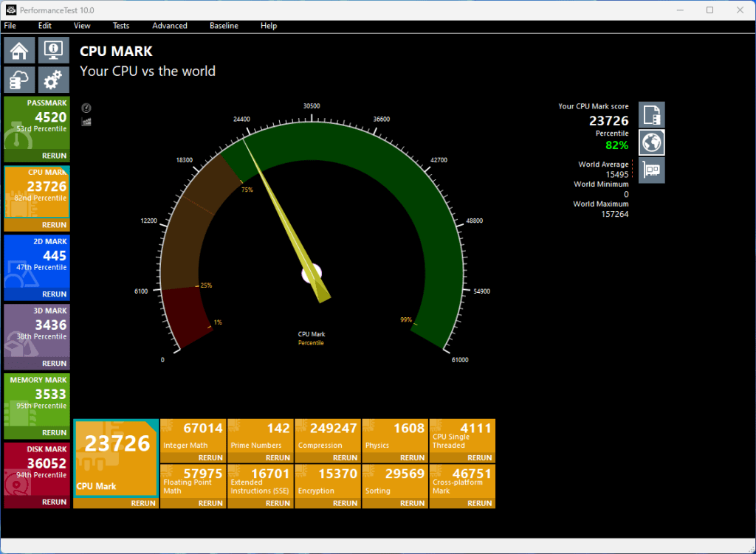The image size is (756, 554).
Task: Open the Advanced menu
Action: coord(170,26)
